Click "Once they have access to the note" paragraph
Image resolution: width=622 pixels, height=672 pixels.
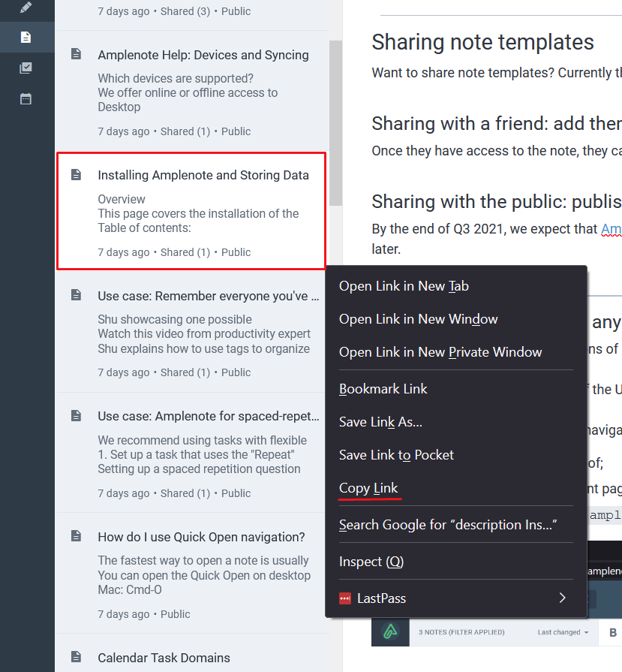(x=497, y=151)
